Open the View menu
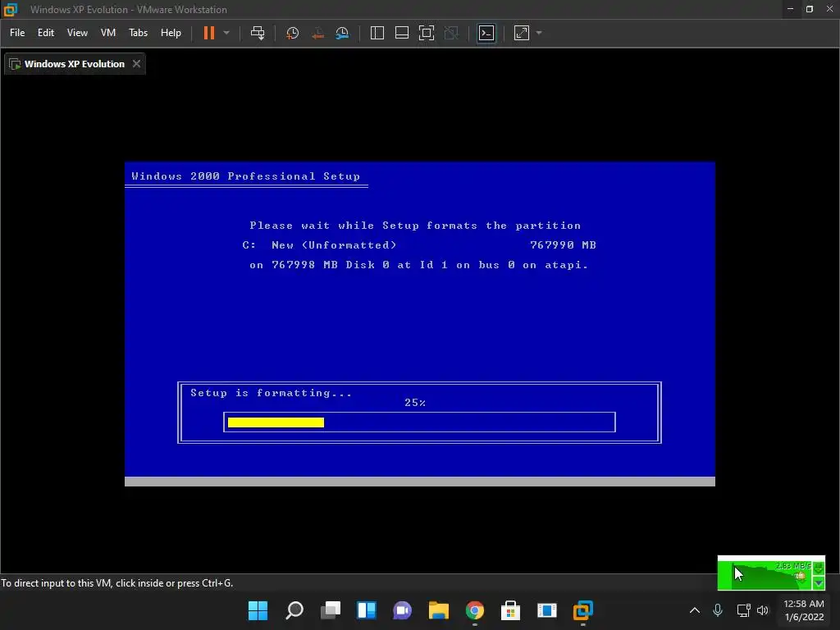The image size is (840, 630). [x=77, y=33]
